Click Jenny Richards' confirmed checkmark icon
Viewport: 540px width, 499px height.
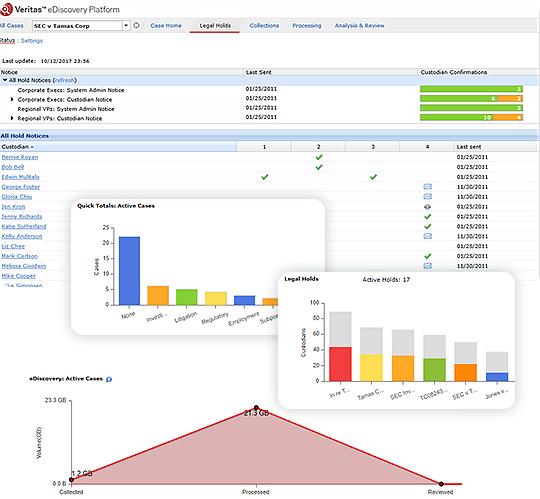(427, 217)
